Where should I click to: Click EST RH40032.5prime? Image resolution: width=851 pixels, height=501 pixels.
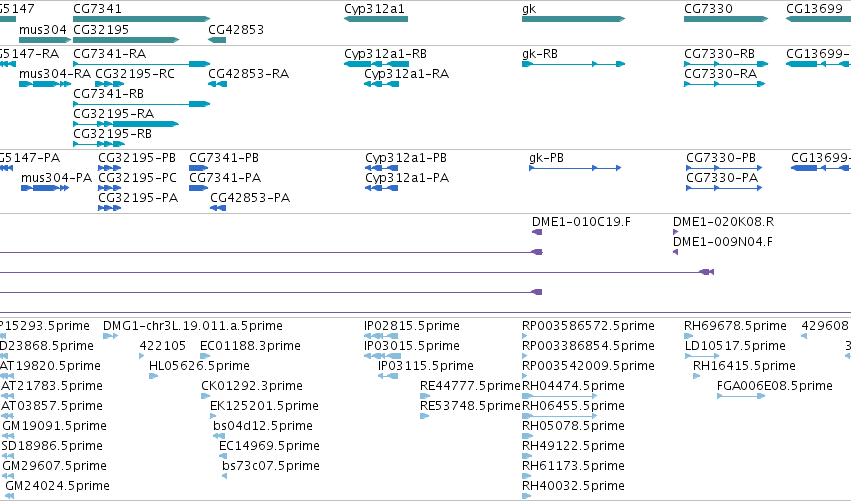coord(526,496)
